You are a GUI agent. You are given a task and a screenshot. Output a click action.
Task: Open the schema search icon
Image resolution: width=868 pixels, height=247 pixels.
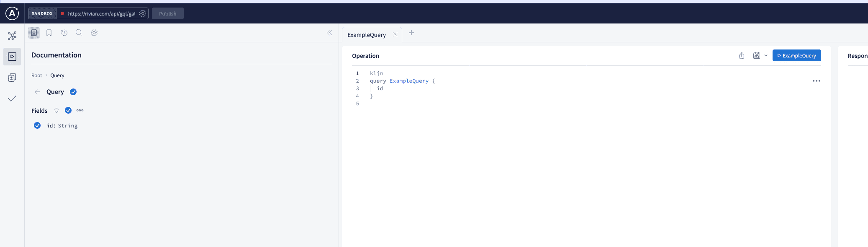(x=79, y=33)
